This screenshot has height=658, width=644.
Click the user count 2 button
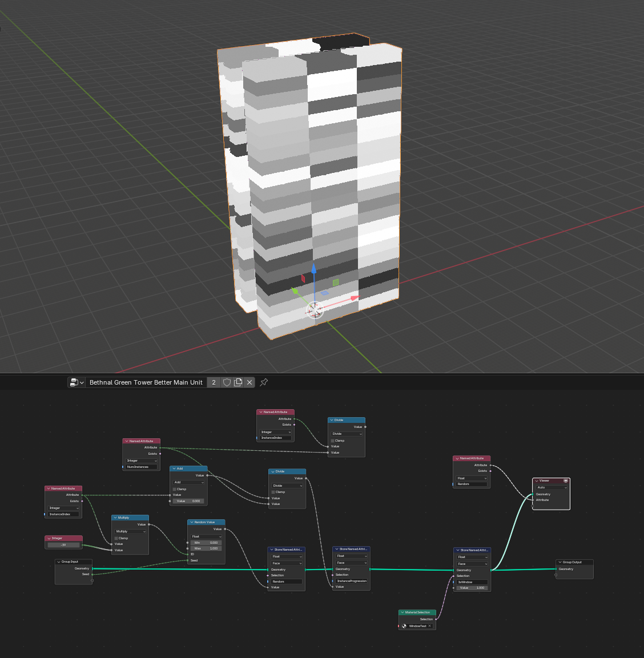click(214, 382)
